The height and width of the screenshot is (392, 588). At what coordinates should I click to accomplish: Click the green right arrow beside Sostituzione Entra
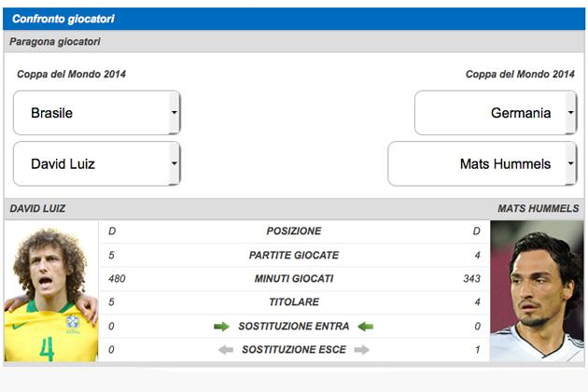(221, 327)
